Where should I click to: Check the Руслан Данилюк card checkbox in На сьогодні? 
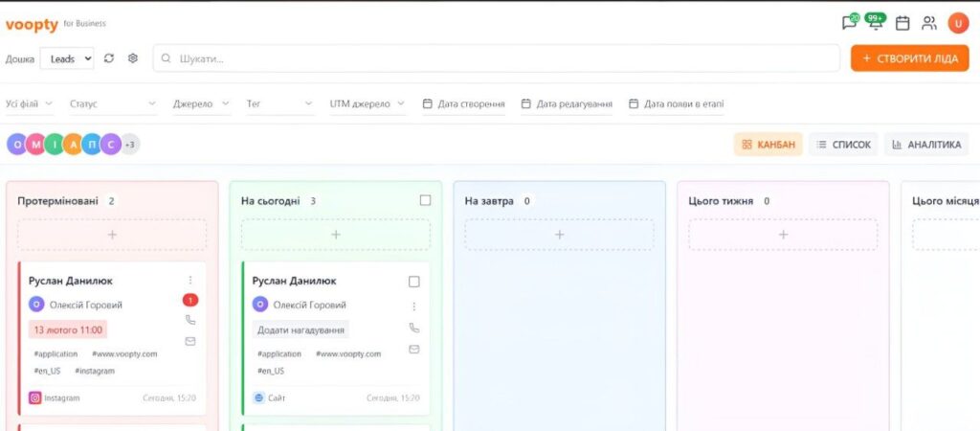(414, 282)
